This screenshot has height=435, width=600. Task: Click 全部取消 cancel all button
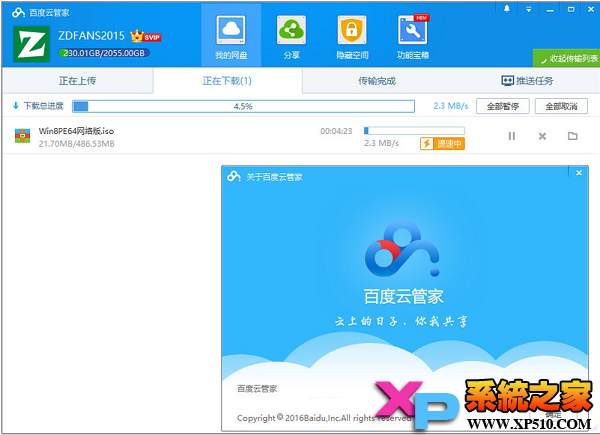pyautogui.click(x=561, y=106)
